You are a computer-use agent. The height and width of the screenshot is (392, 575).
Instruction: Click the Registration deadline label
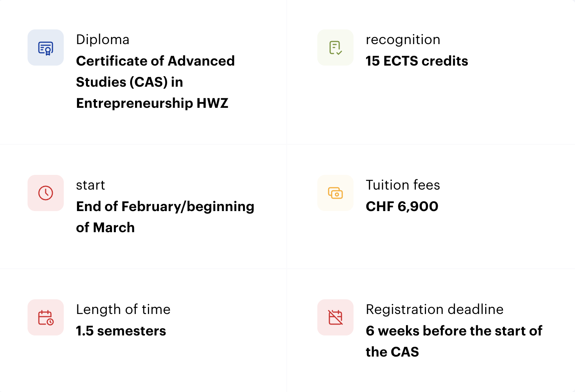tap(435, 309)
